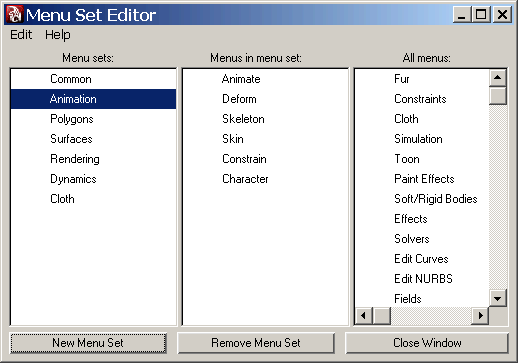Click the All menus horizontal scrollbar thumb
The width and height of the screenshot is (518, 363).
pyautogui.click(x=382, y=315)
